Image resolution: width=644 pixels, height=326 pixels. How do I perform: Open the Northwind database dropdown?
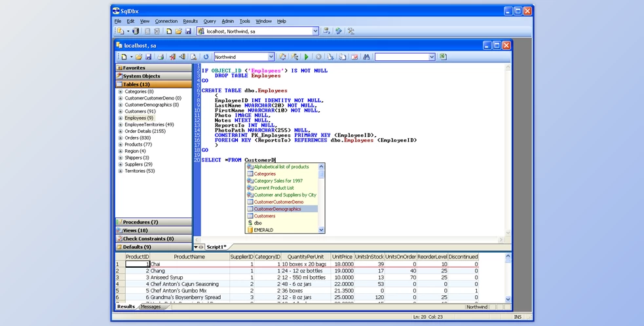pos(271,57)
